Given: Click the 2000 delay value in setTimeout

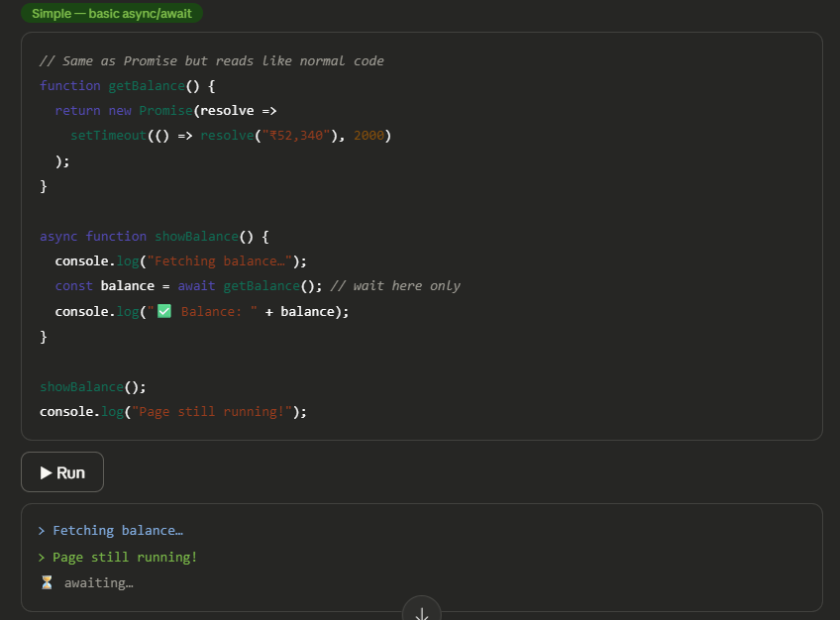Looking at the screenshot, I should (x=369, y=136).
